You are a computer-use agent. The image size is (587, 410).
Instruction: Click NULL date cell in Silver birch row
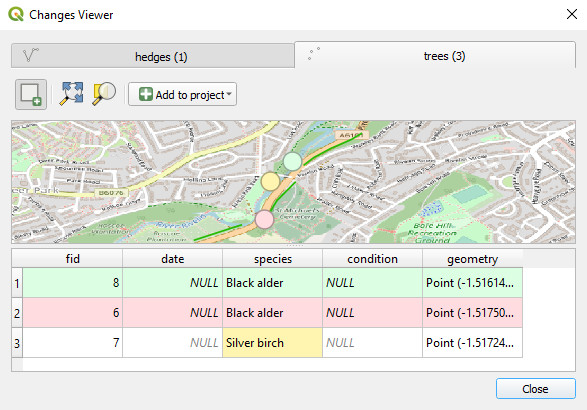click(x=173, y=343)
